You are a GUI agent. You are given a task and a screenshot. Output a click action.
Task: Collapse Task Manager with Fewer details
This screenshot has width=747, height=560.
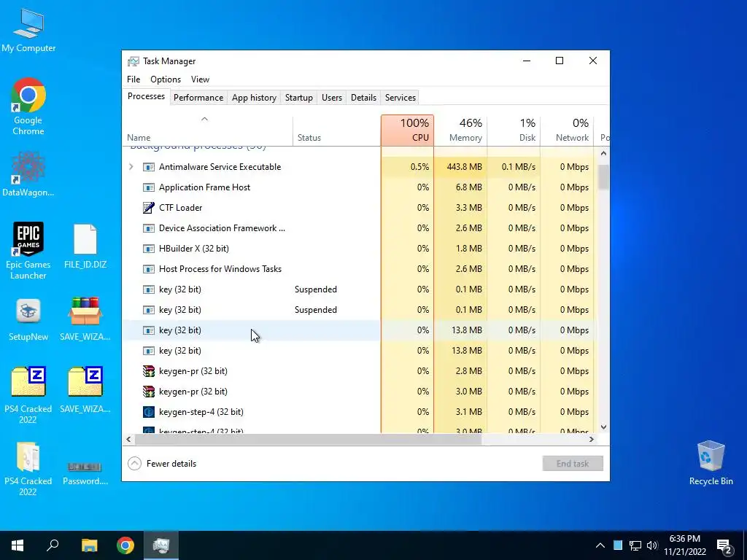(x=162, y=463)
